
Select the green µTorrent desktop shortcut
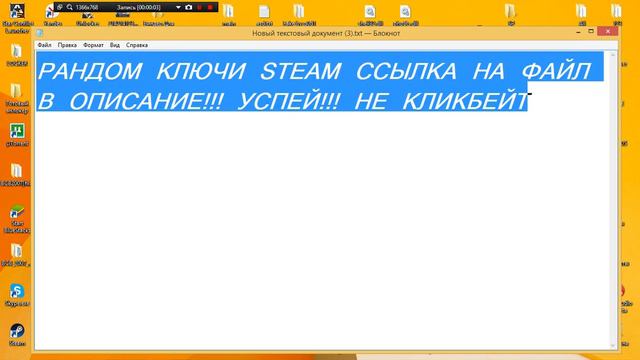[x=17, y=135]
